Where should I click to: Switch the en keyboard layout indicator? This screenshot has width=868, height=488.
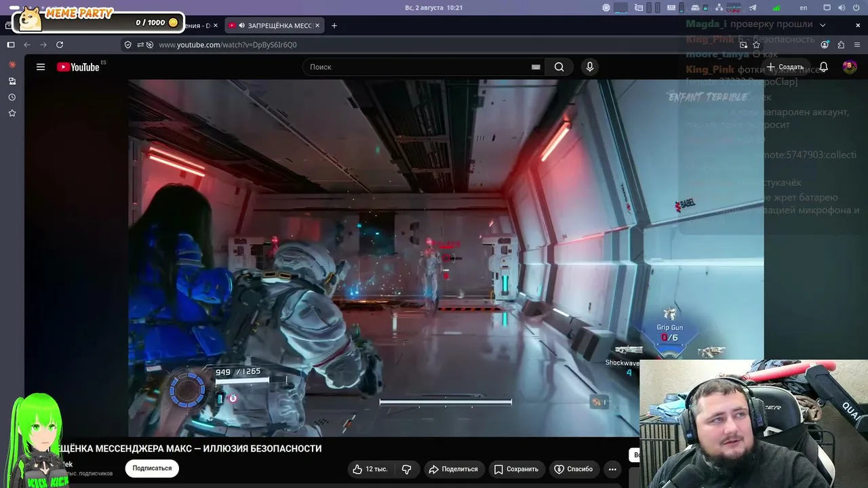(x=804, y=7)
